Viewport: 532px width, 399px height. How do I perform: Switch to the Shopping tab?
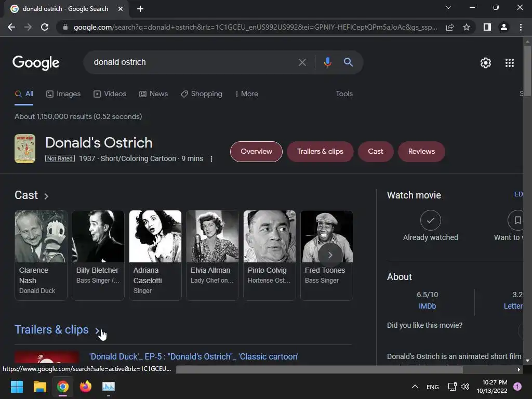click(202, 94)
